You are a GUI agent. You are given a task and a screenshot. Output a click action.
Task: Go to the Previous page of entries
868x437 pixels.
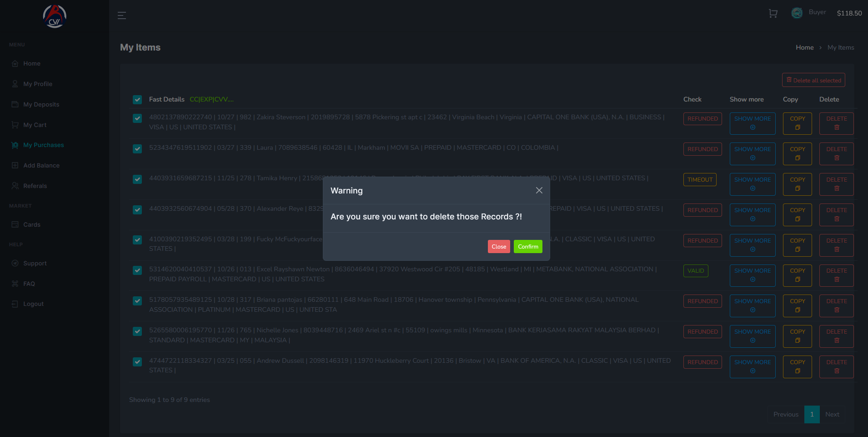[786, 414]
